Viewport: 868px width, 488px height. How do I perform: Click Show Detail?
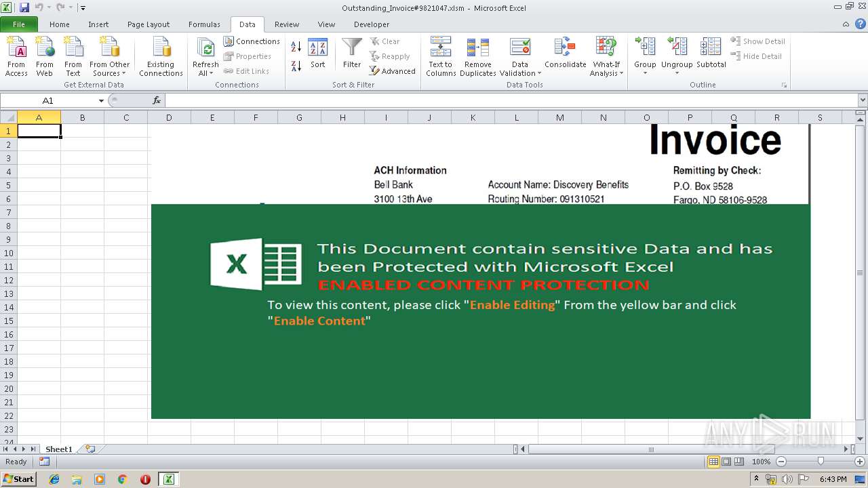tap(757, 41)
